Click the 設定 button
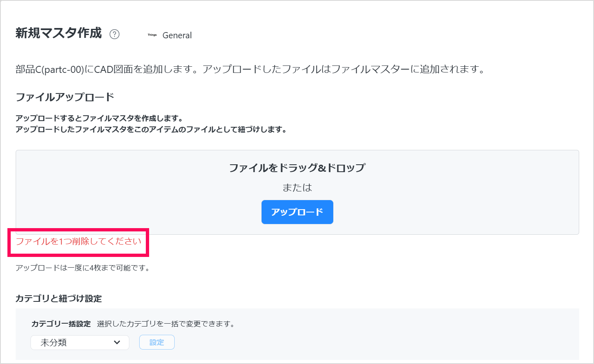594x364 pixels. click(x=157, y=343)
